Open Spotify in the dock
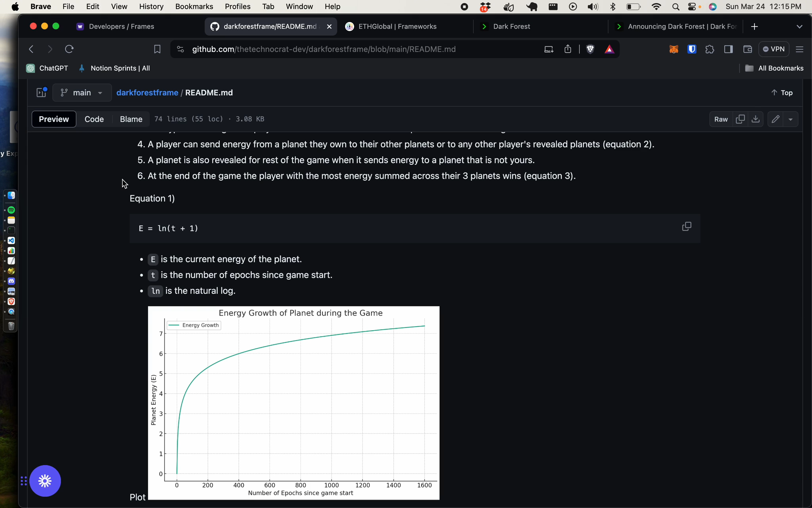This screenshot has width=812, height=508. [11, 210]
